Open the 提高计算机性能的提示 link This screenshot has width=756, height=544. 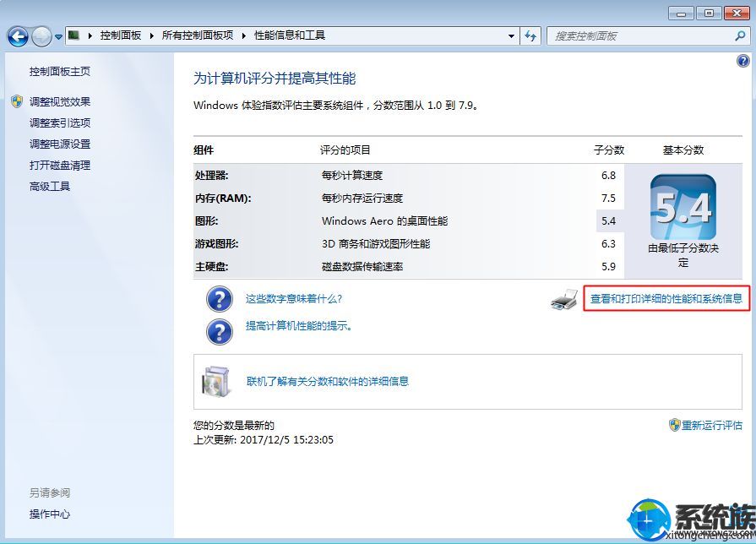click(x=299, y=326)
